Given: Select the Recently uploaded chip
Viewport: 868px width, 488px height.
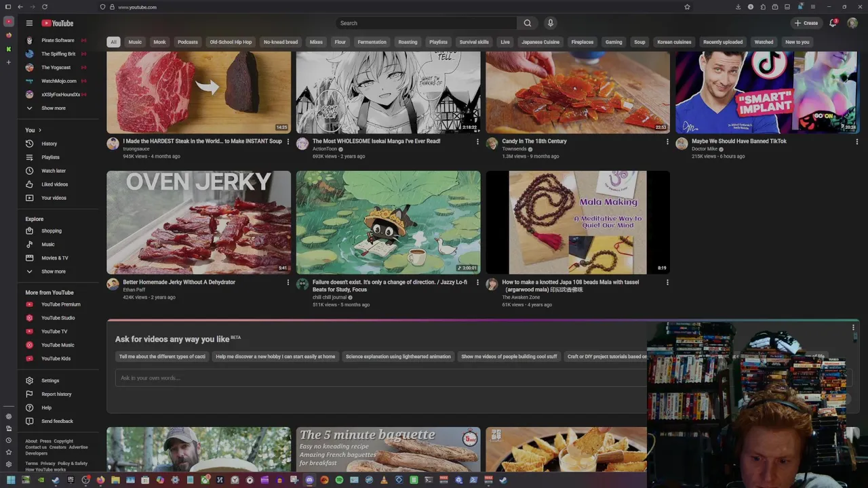Looking at the screenshot, I should pyautogui.click(x=723, y=42).
